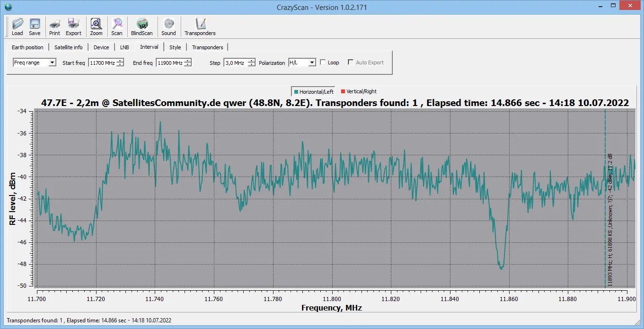Click the Load toolbar icon
The width and height of the screenshot is (644, 329).
[18, 27]
